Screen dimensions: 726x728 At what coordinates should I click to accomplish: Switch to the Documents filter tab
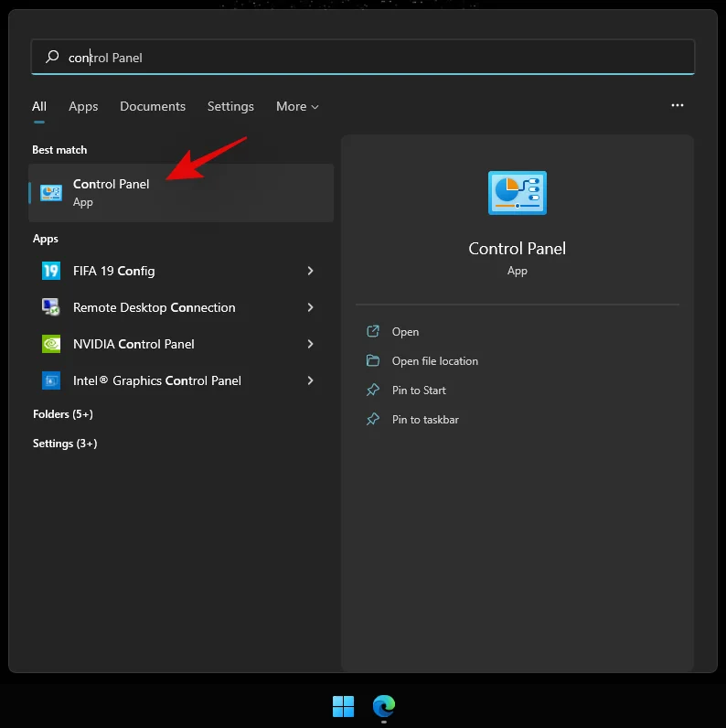point(153,106)
